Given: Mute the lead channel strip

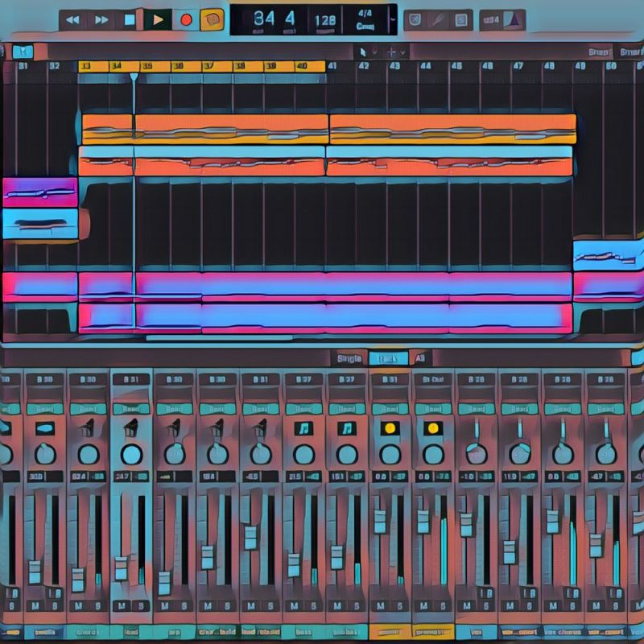Looking at the screenshot, I should click(x=122, y=606).
